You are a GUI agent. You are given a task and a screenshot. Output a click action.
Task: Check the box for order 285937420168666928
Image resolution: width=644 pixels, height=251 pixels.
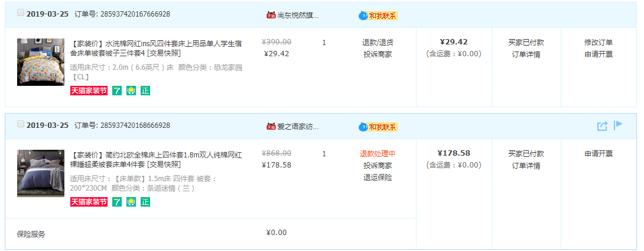point(21,124)
